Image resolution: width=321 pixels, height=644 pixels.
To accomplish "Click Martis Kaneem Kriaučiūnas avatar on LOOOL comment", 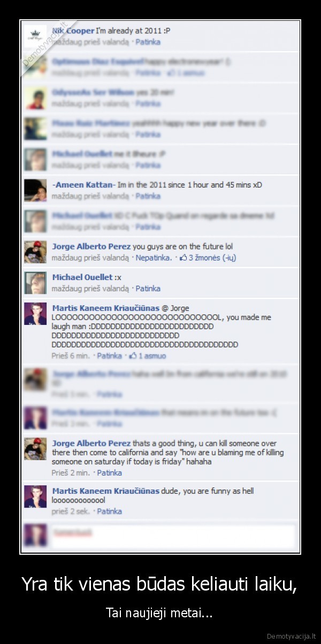I will point(35,314).
